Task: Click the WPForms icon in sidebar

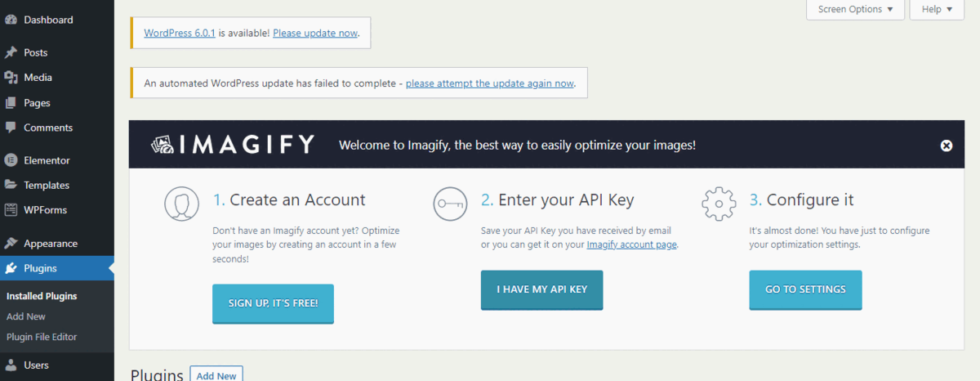Action: pos(11,210)
